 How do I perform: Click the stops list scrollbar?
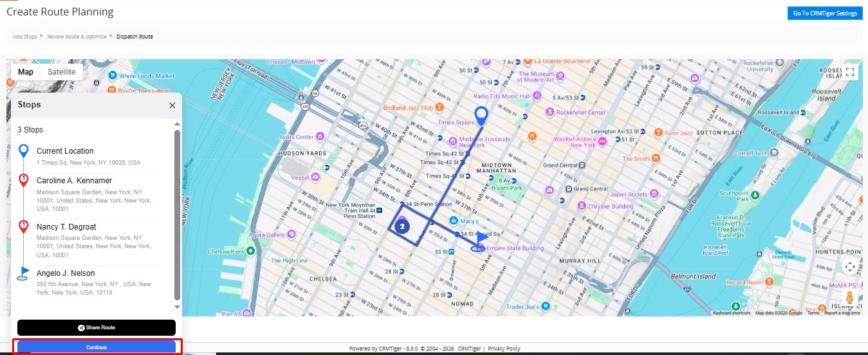(x=177, y=215)
